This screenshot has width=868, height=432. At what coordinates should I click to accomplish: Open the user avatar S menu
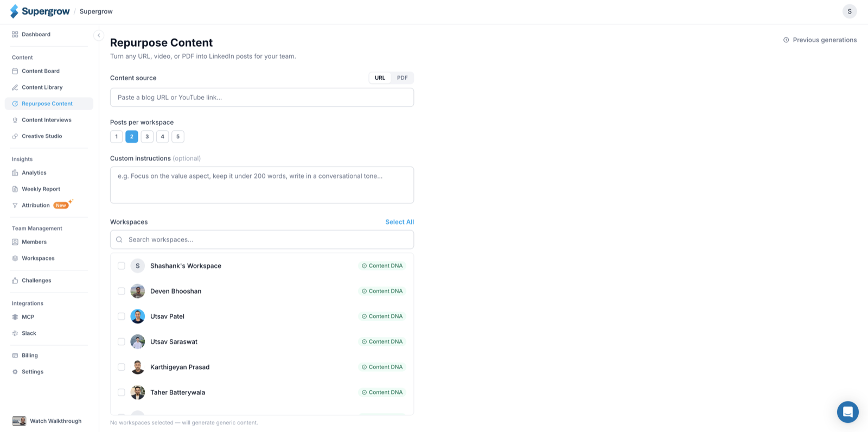850,11
